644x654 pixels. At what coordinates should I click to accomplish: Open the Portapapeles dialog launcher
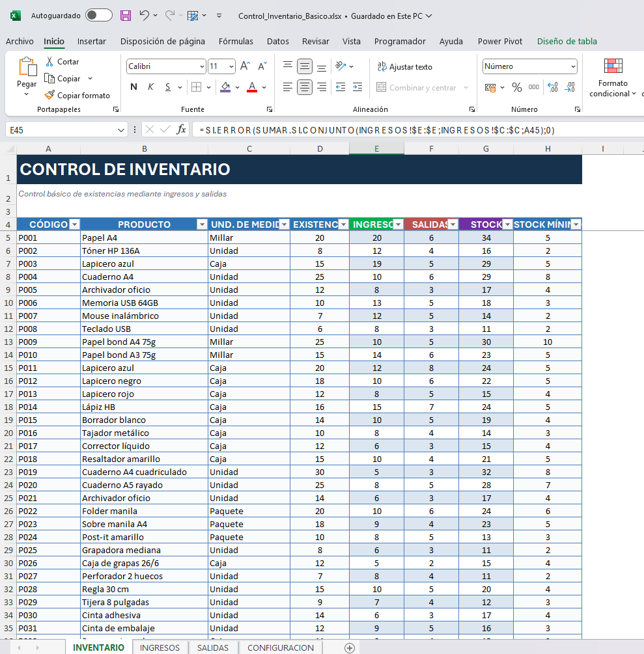point(116,109)
